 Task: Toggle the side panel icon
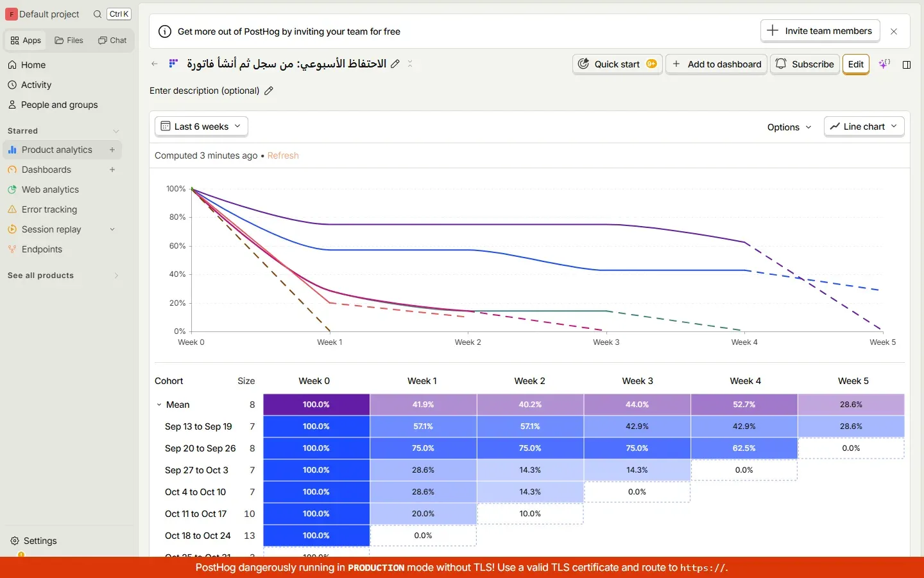pos(907,64)
